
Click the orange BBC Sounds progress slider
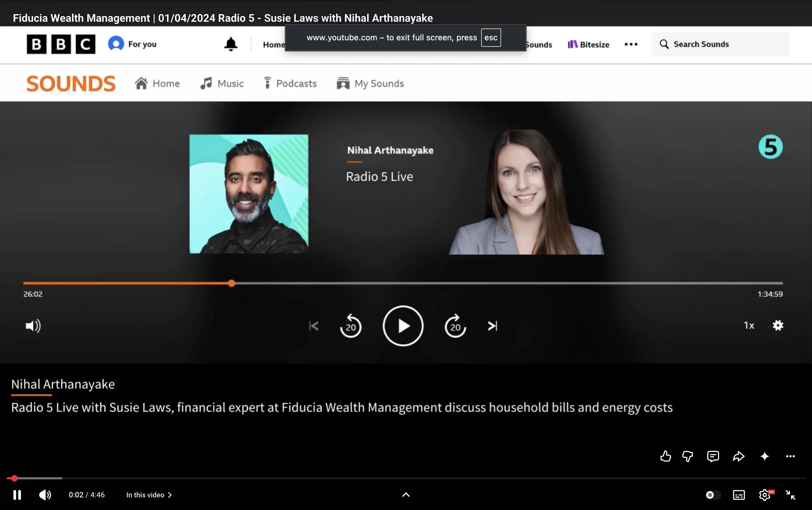point(231,283)
